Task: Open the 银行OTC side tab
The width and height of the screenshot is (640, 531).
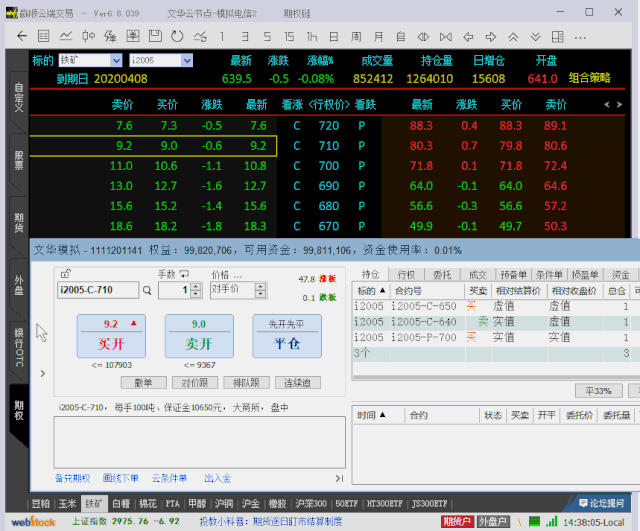Action: [19, 347]
